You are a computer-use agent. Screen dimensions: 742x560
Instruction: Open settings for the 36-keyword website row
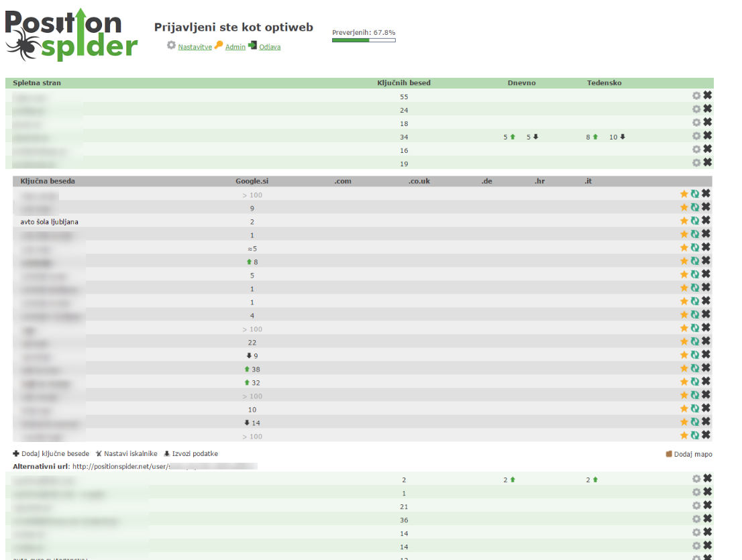tap(696, 519)
